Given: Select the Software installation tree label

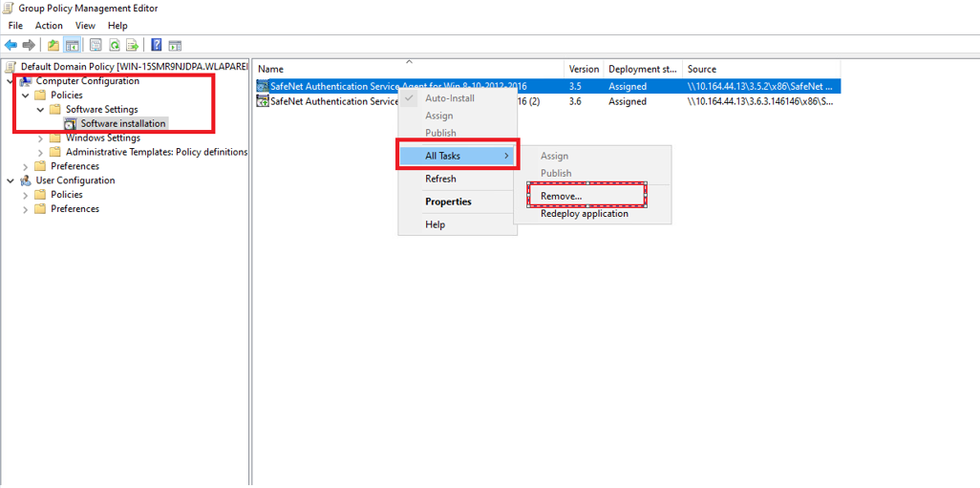Looking at the screenshot, I should coord(123,124).
